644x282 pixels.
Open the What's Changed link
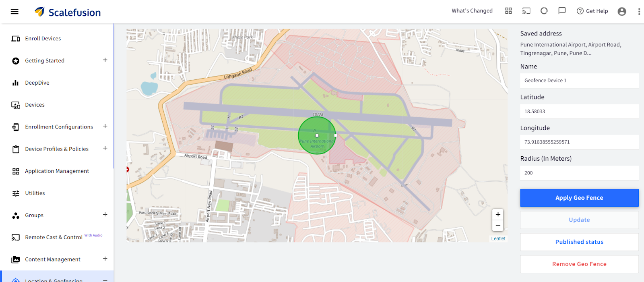pos(472,11)
